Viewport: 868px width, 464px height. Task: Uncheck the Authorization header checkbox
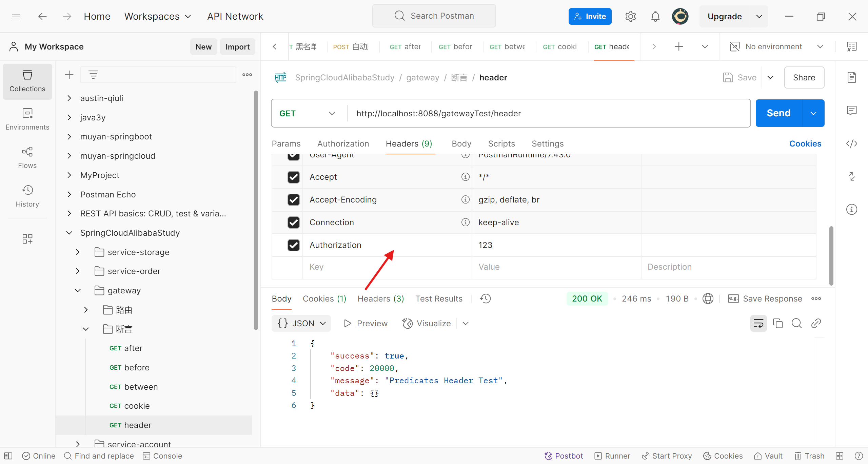tap(293, 245)
